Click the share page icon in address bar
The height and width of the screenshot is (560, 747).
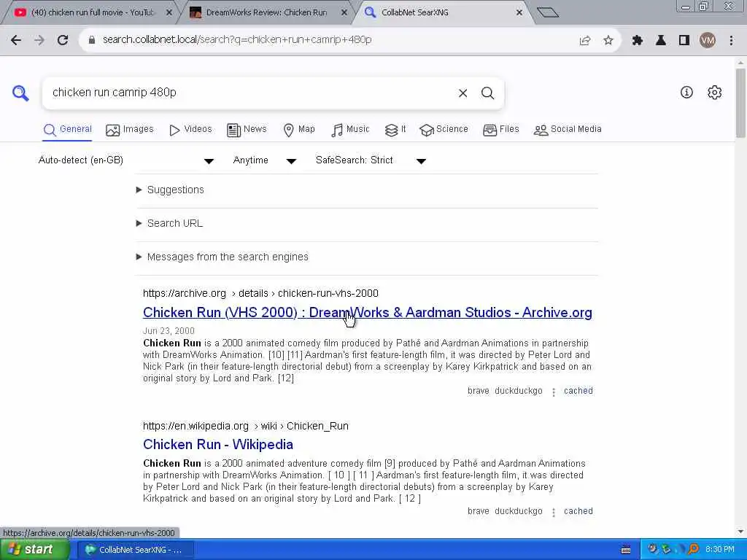[585, 41]
